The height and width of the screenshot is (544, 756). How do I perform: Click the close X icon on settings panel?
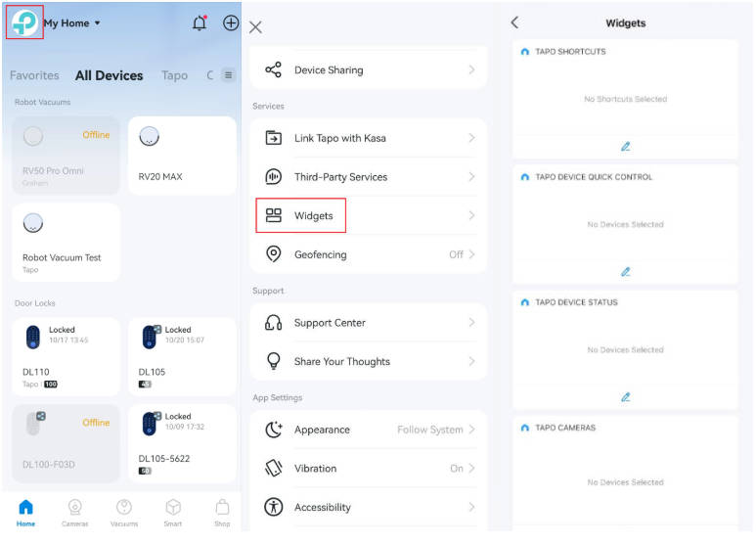[x=255, y=27]
